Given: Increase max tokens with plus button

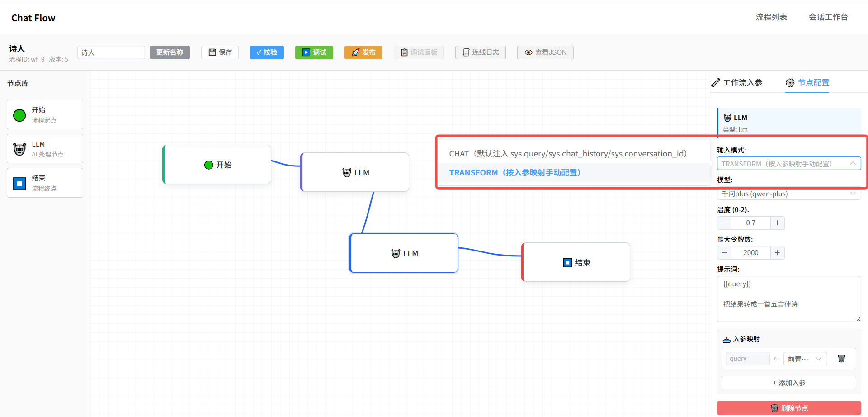Looking at the screenshot, I should 777,253.
